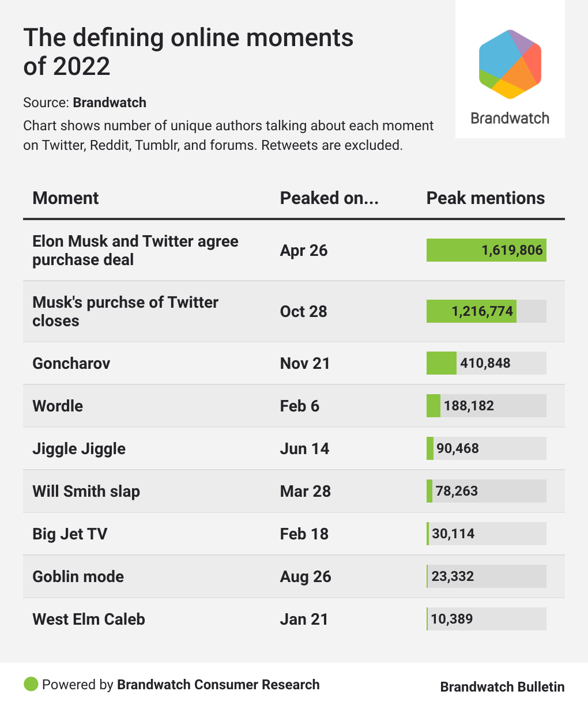Image resolution: width=588 pixels, height=710 pixels.
Task: Select the Will Smith slap row
Action: [x=86, y=491]
